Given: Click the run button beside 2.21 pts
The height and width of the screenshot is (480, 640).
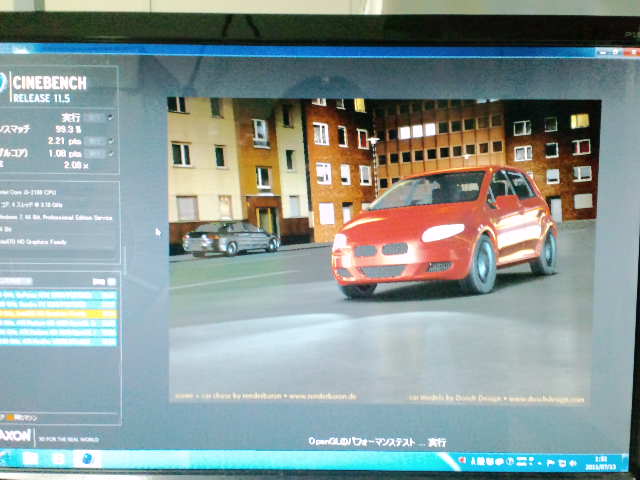Looking at the screenshot, I should point(94,141).
